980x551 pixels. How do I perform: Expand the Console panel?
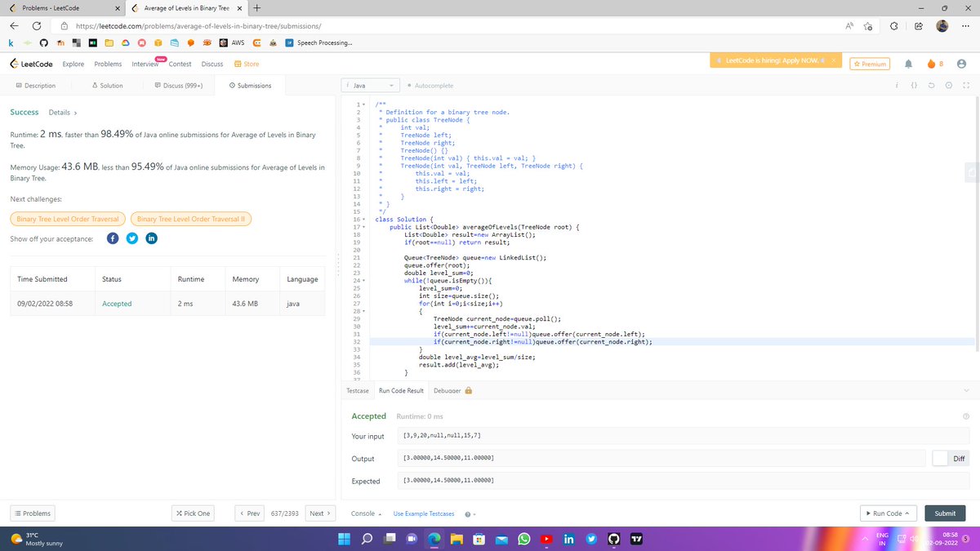[367, 513]
